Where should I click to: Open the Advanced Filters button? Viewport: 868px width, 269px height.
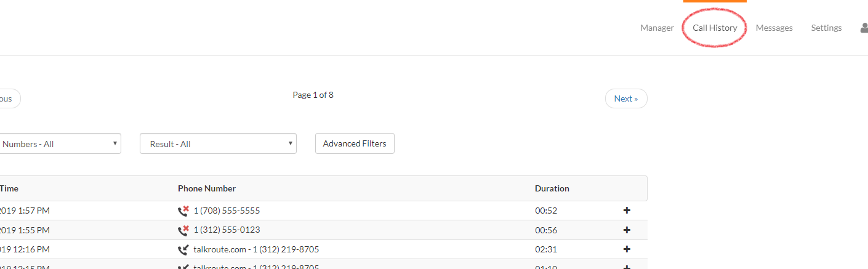[355, 143]
